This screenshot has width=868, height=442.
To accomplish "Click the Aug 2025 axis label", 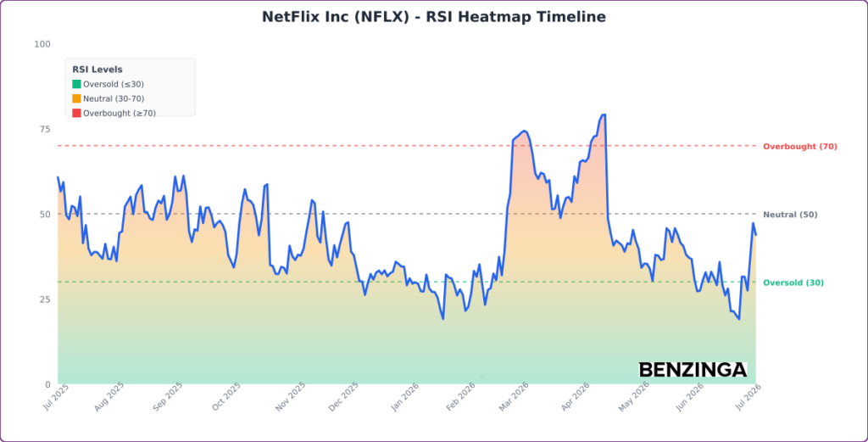I will coord(109,396).
